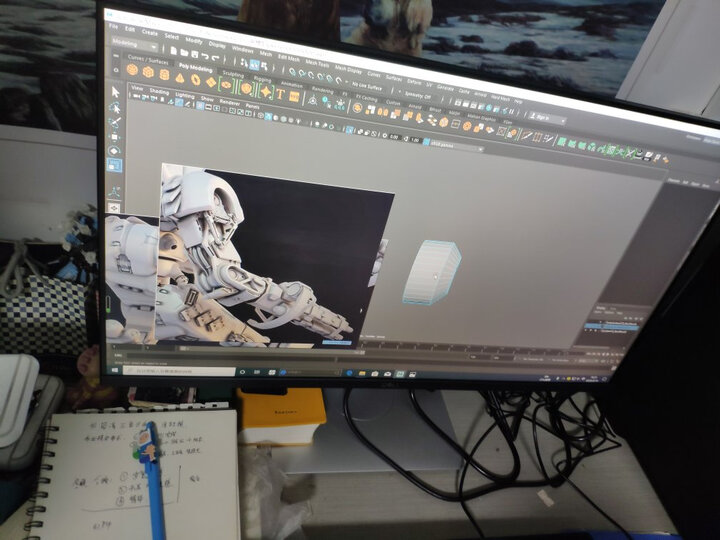Toggle Isolate Select in panel toolbar

pyautogui.click(x=350, y=129)
